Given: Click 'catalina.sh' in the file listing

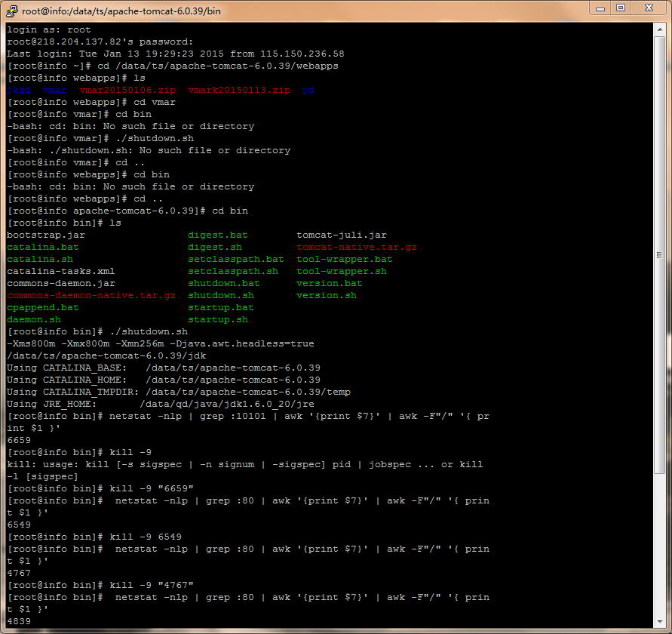Looking at the screenshot, I should tap(40, 259).
